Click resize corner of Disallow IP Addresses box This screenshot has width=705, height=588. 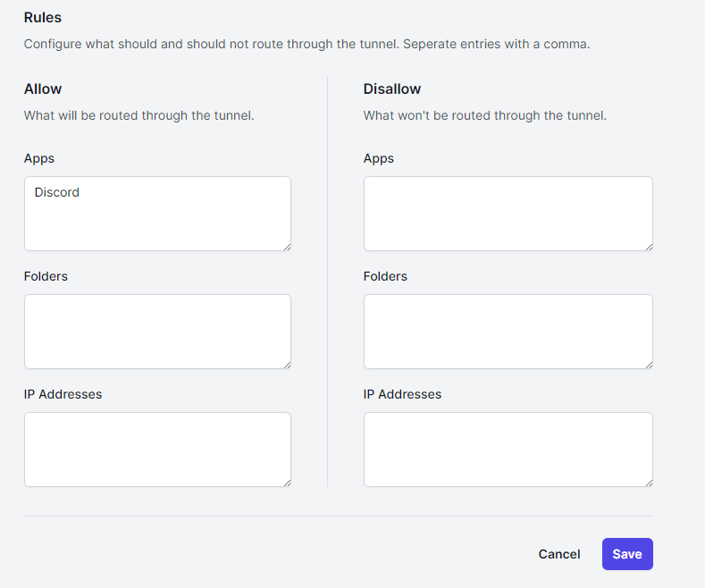[x=648, y=482]
